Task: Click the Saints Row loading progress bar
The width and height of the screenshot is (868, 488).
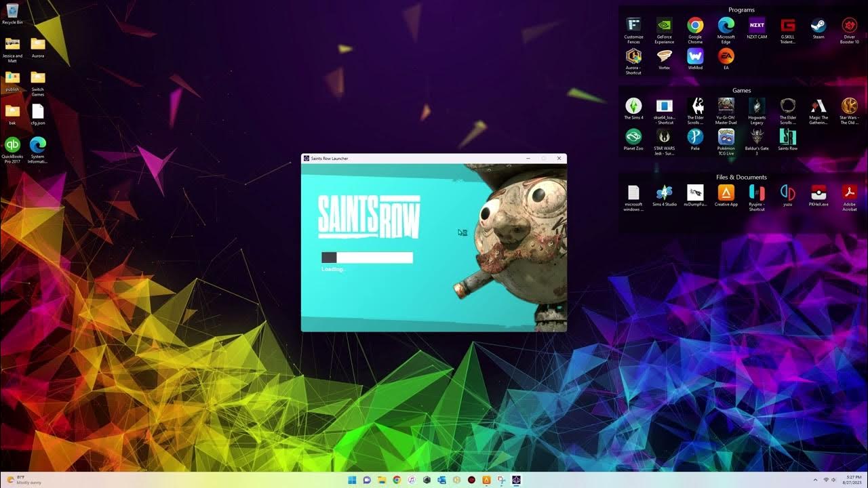Action: pyautogui.click(x=367, y=258)
